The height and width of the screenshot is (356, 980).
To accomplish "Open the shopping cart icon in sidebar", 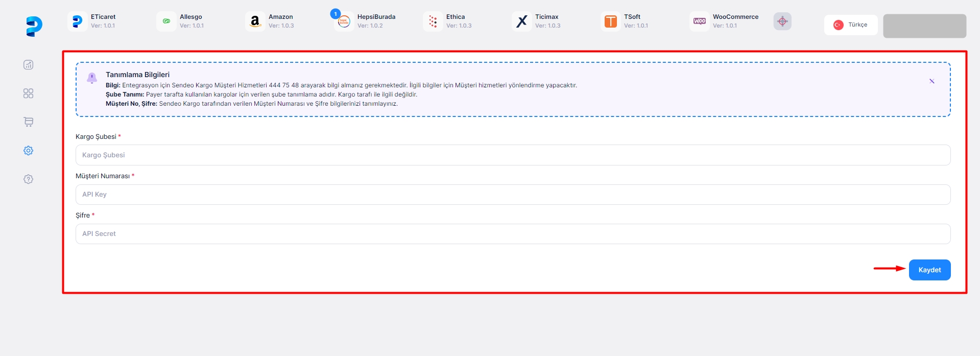I will pyautogui.click(x=29, y=122).
